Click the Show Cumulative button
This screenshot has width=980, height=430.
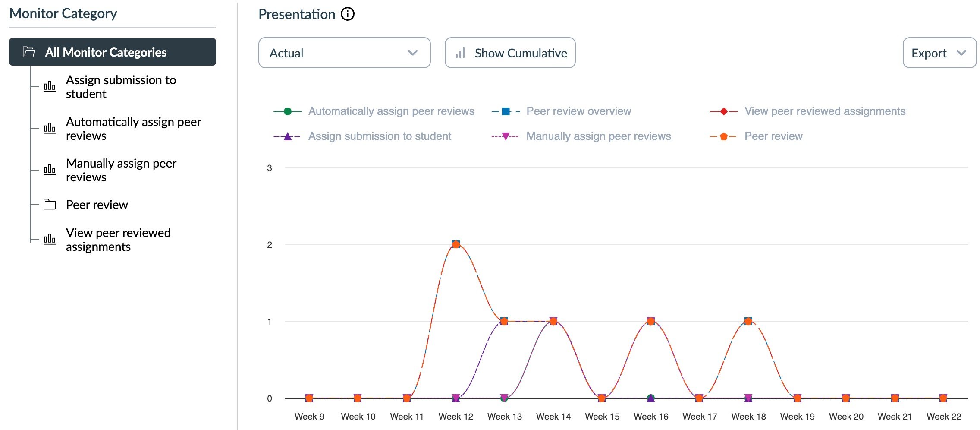(x=510, y=53)
